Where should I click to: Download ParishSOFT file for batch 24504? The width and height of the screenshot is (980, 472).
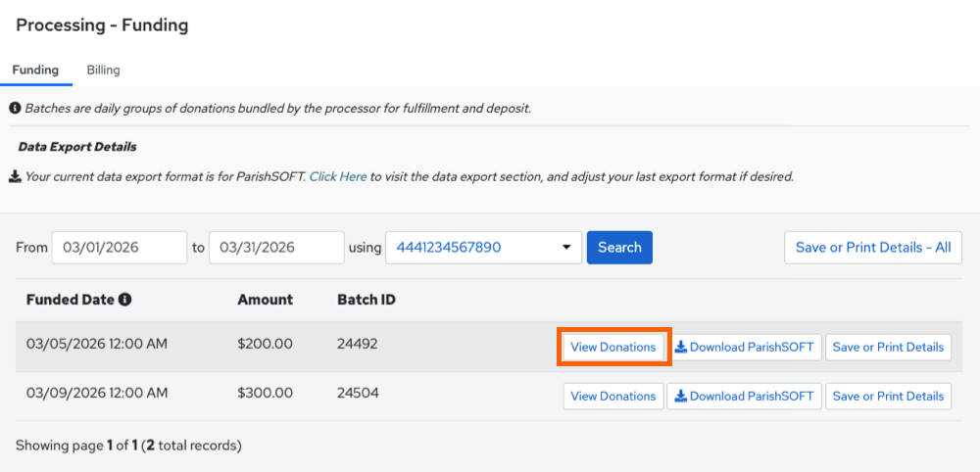745,397
